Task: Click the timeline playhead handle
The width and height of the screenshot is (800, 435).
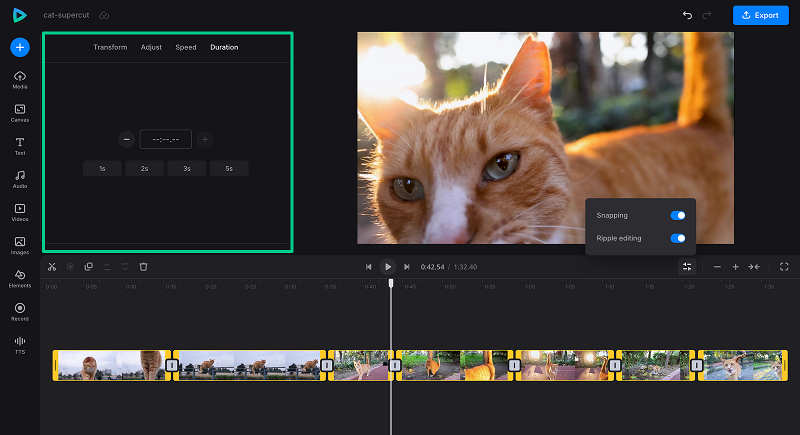Action: (391, 283)
